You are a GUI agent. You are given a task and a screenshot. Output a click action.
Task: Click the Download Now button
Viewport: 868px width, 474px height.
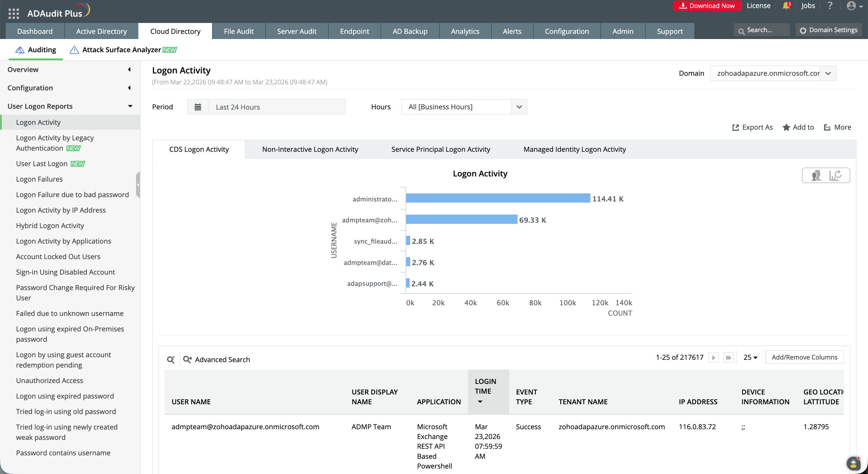[707, 6]
